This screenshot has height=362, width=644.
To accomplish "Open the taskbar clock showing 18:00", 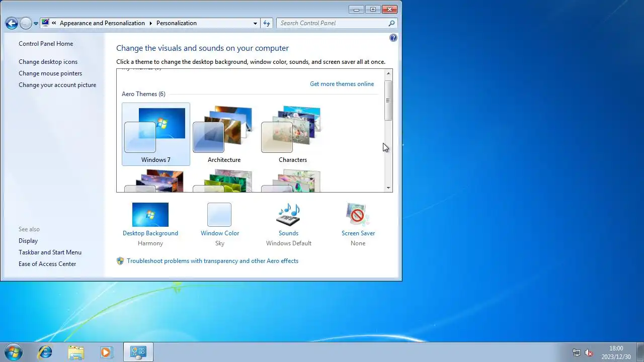I will (x=616, y=352).
